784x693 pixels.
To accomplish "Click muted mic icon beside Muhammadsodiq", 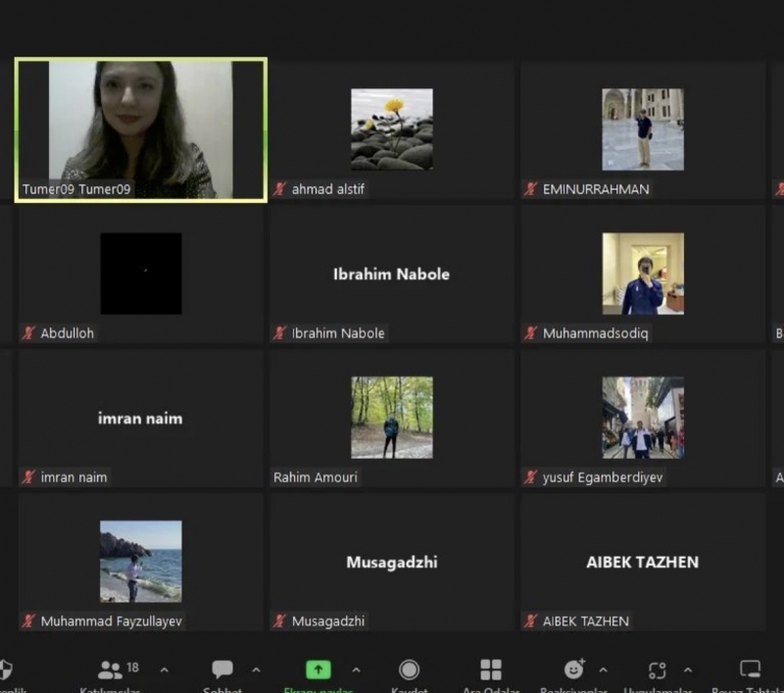I will 531,333.
